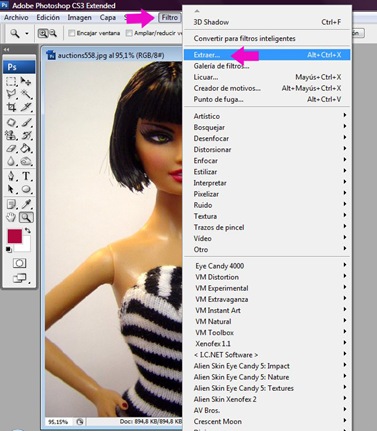
Task: Select the Zoom tool in toolbox
Action: pos(26,217)
